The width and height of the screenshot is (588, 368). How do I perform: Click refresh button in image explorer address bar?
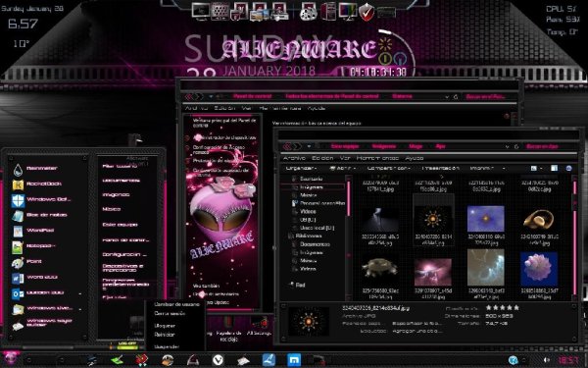click(516, 146)
